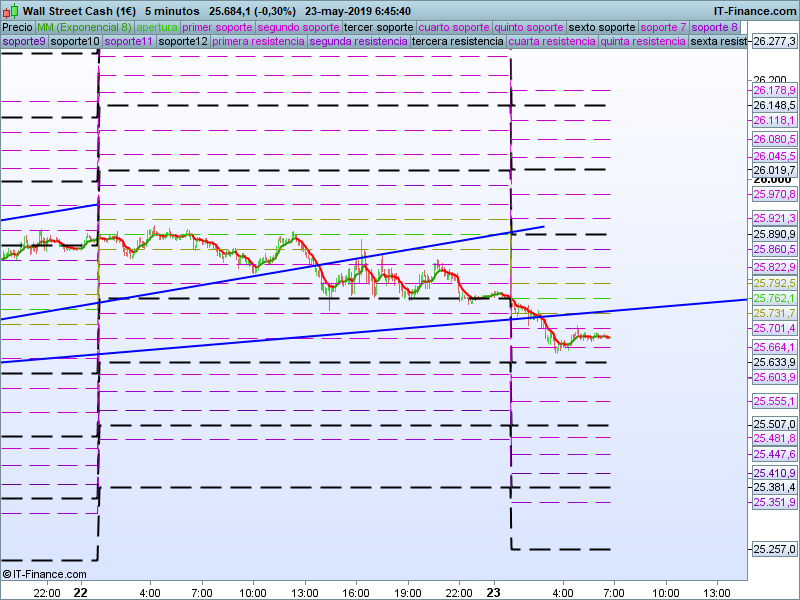Click the ©IT-Finance.com copyright text
Viewport: 800px width, 600px height.
[x=44, y=574]
